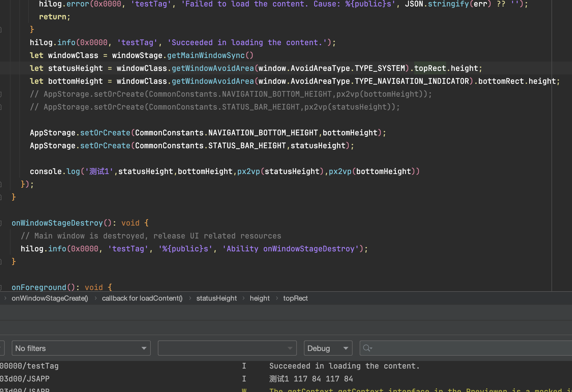This screenshot has height=392, width=572.
Task: Click onForeground method name
Action: (x=39, y=287)
